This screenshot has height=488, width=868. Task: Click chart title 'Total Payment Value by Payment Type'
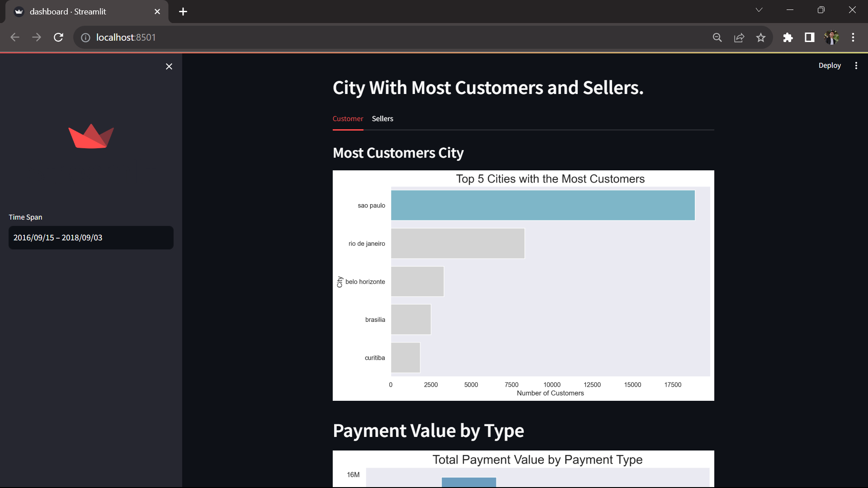[x=537, y=460]
